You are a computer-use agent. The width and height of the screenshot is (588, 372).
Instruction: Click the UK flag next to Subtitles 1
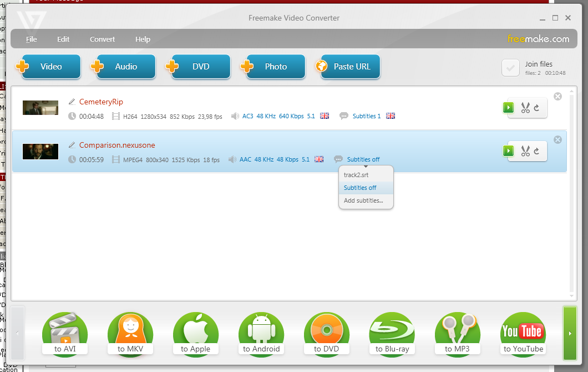pyautogui.click(x=391, y=116)
